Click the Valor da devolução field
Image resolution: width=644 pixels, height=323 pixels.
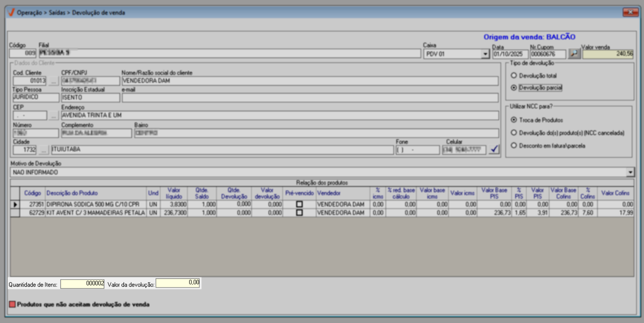tap(178, 283)
